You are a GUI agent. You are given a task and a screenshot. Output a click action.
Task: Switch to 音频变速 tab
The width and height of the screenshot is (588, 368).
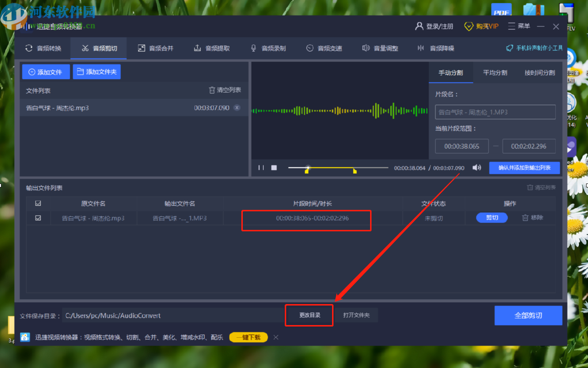[324, 48]
